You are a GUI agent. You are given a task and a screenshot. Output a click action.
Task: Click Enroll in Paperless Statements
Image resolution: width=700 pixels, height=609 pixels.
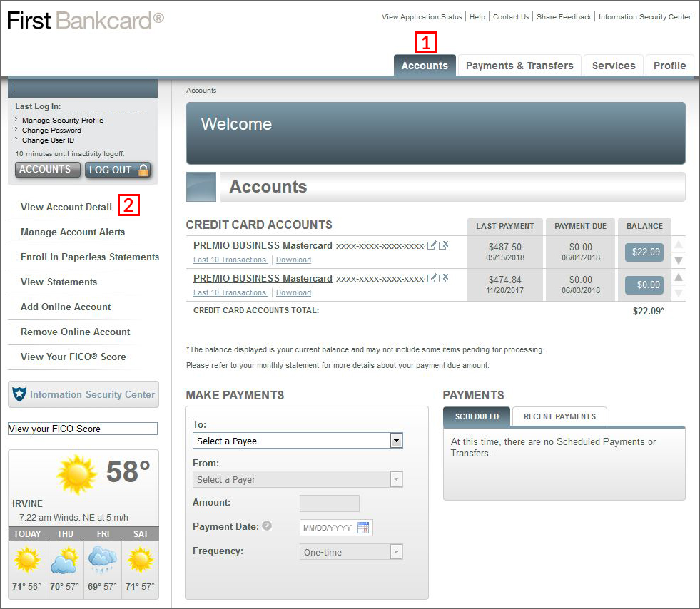tap(90, 257)
